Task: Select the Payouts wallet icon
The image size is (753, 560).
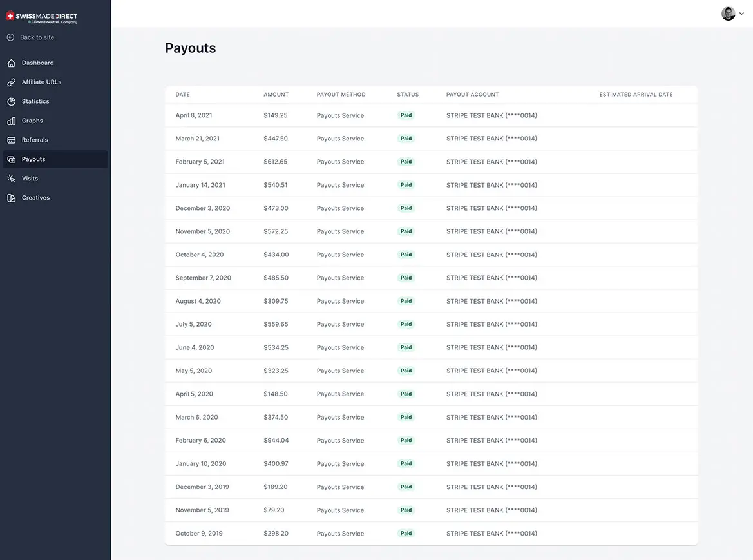Action: [x=10, y=159]
